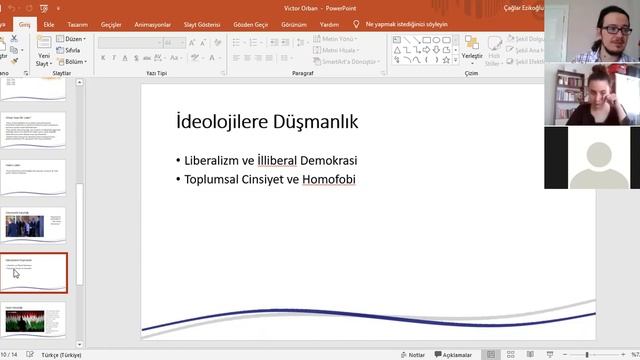Select the triangle shape
The height and width of the screenshot is (360, 640).
click(397, 50)
